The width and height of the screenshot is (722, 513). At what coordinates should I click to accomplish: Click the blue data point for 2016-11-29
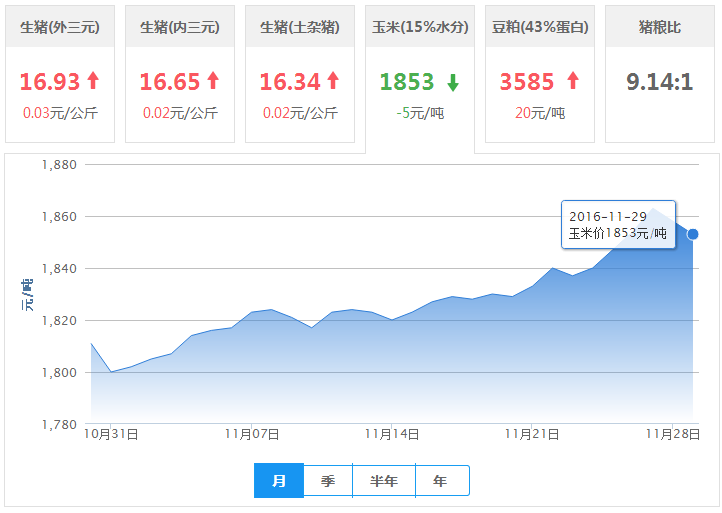[693, 234]
